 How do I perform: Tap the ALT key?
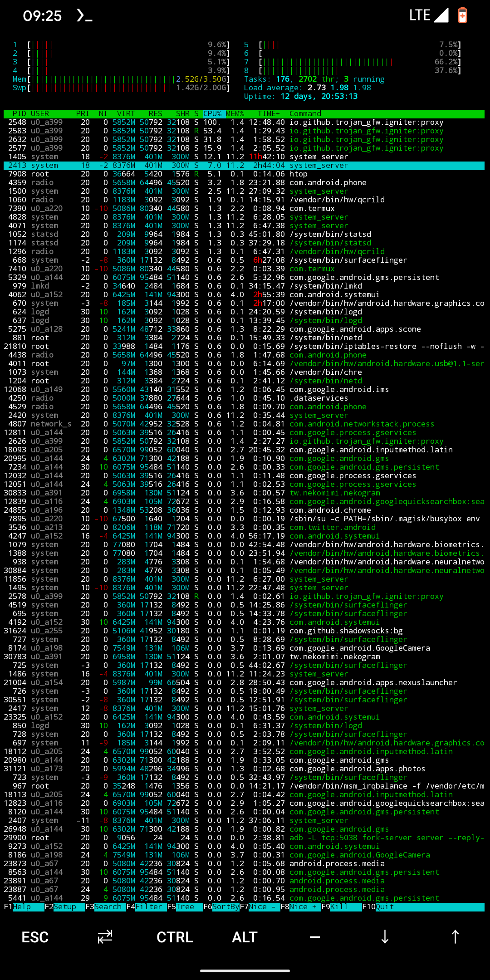tap(245, 937)
